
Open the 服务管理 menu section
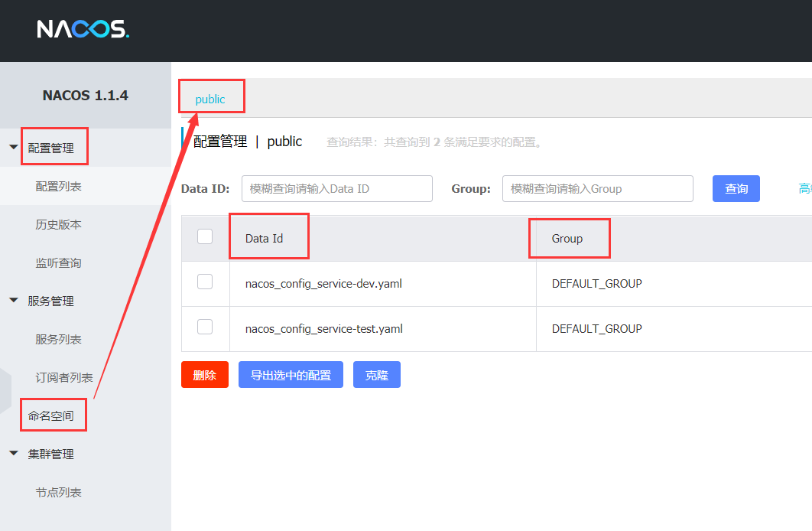tap(50, 301)
